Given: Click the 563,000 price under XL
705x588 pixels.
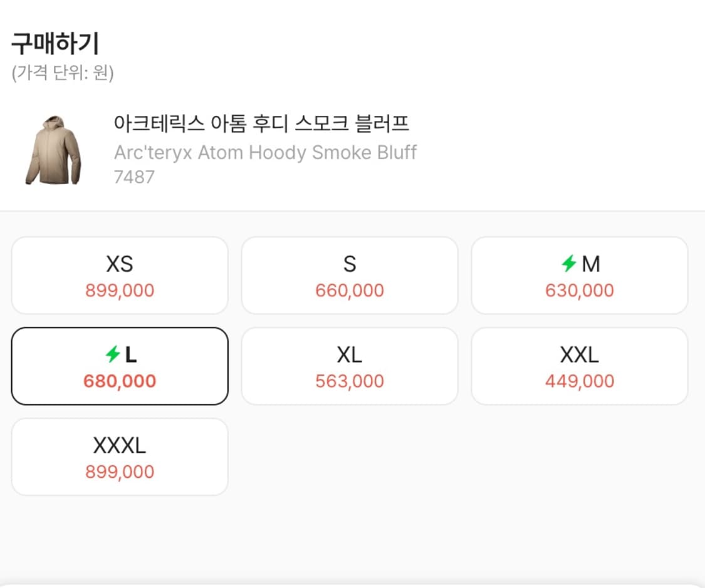Looking at the screenshot, I should tap(349, 381).
